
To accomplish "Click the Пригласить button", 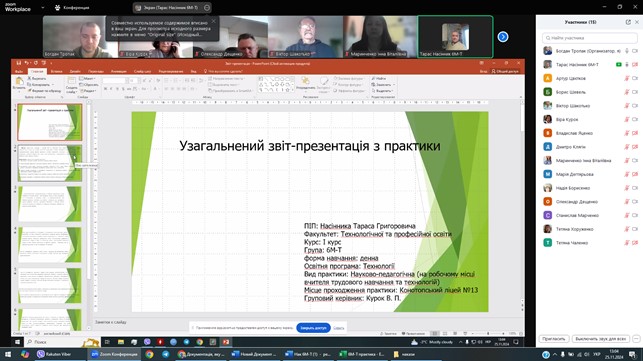I will click(x=554, y=339).
